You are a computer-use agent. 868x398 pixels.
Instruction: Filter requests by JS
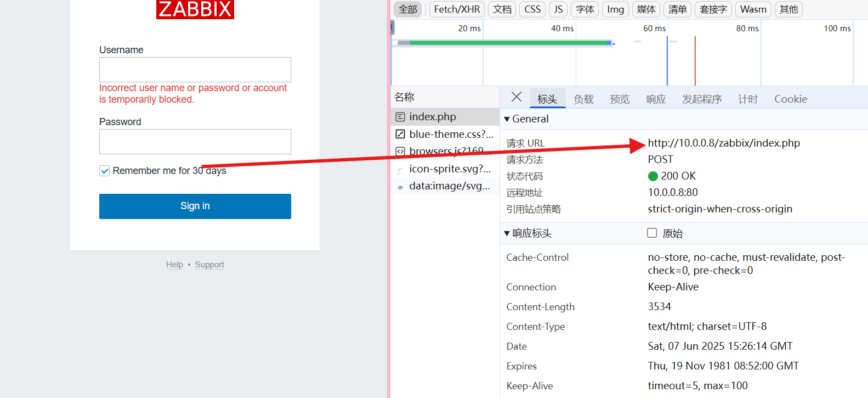coord(558,9)
